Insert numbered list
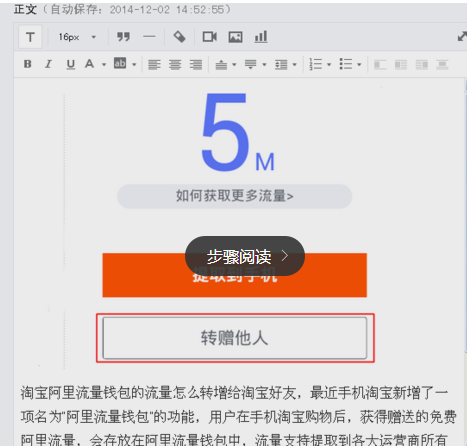This screenshot has width=467, height=446. (315, 64)
